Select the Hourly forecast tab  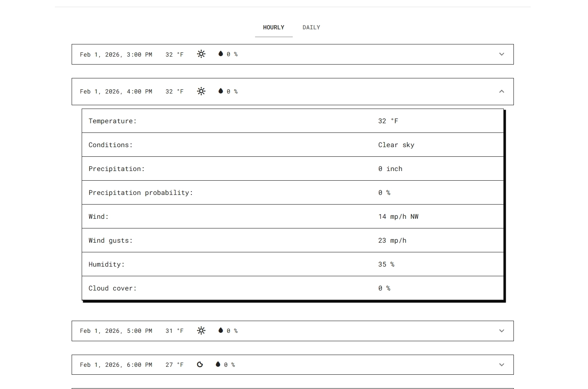273,27
